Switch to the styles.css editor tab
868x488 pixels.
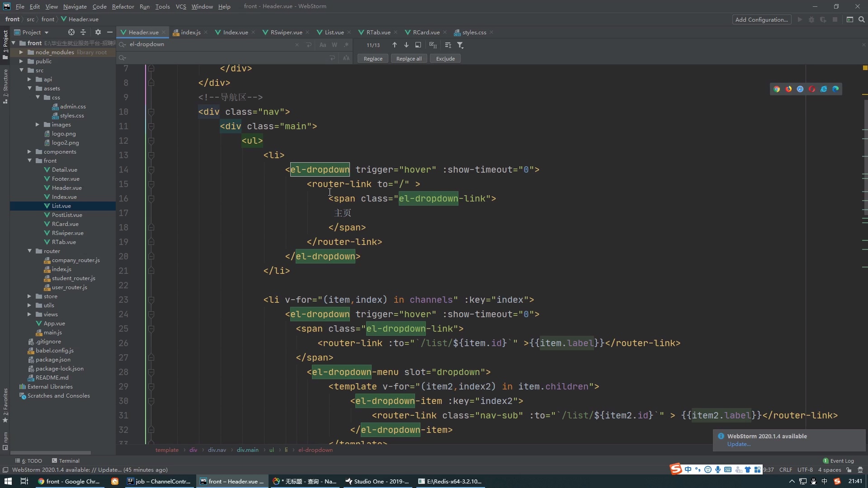point(474,32)
